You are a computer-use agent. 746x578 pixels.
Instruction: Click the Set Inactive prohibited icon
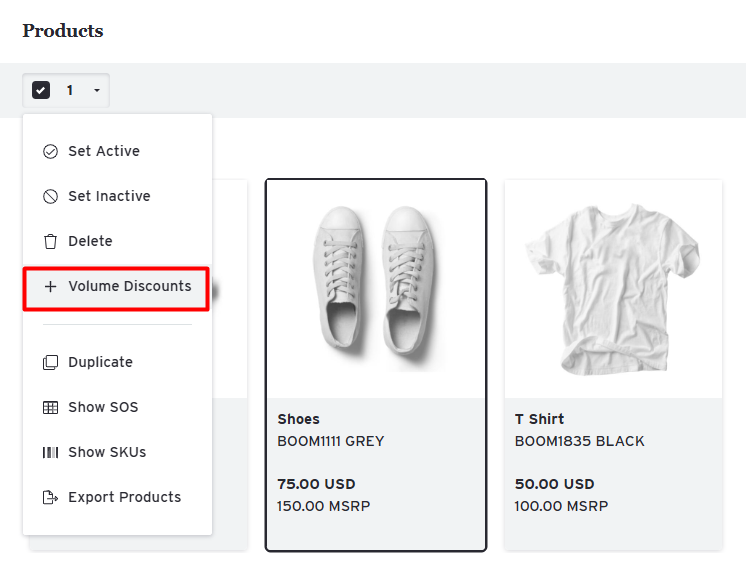coord(50,197)
